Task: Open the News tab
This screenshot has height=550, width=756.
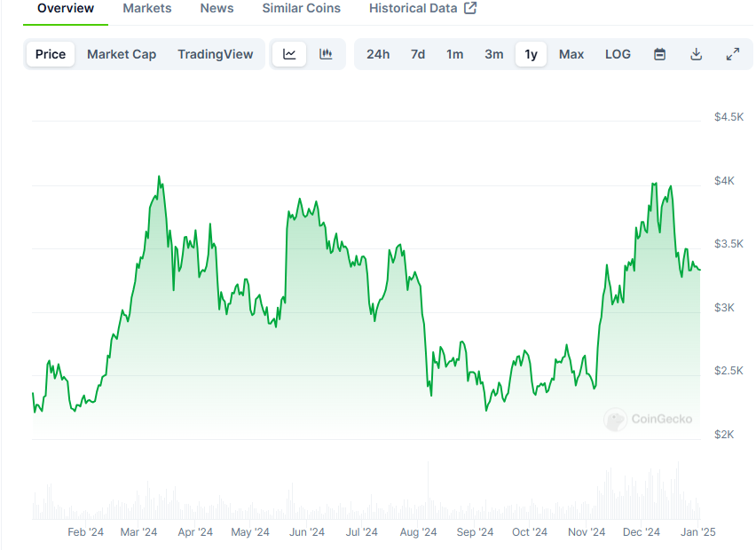Action: point(217,8)
